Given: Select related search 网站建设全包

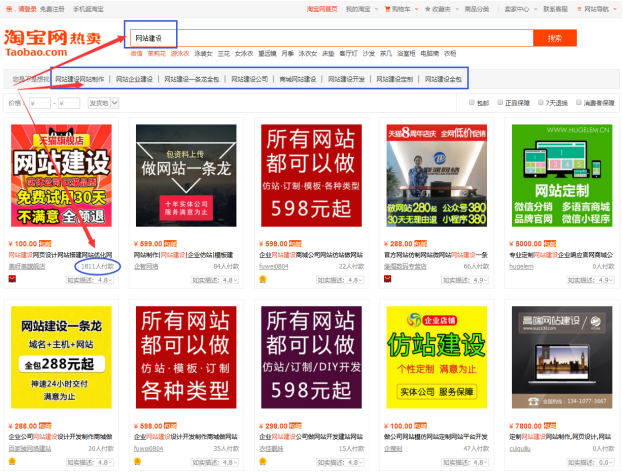Looking at the screenshot, I should pos(443,79).
